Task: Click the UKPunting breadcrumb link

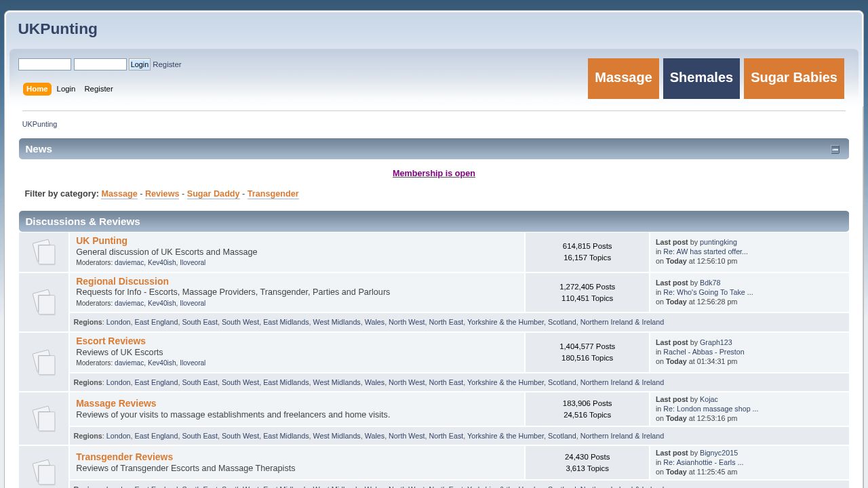Action: [x=39, y=124]
